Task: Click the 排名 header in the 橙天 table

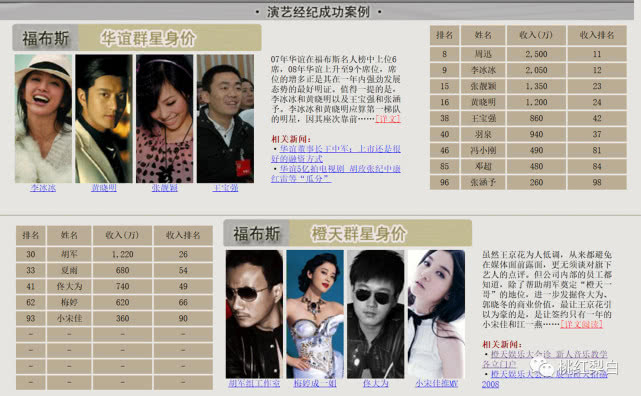Action: coord(31,235)
